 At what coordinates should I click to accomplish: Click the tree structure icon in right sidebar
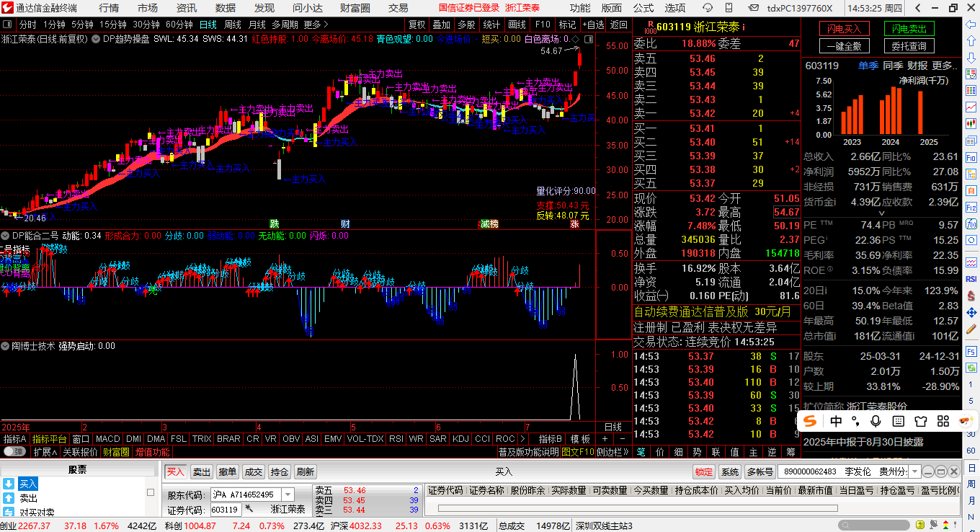click(x=970, y=174)
